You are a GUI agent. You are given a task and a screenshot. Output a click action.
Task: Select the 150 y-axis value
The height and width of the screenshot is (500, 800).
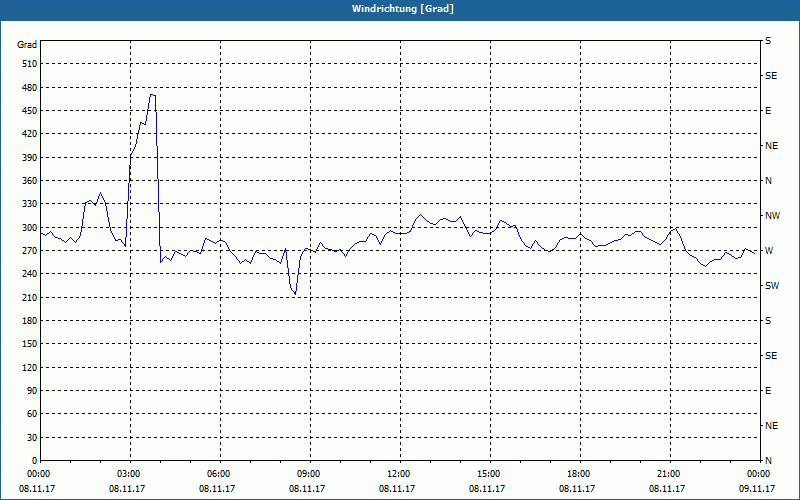pyautogui.click(x=30, y=344)
